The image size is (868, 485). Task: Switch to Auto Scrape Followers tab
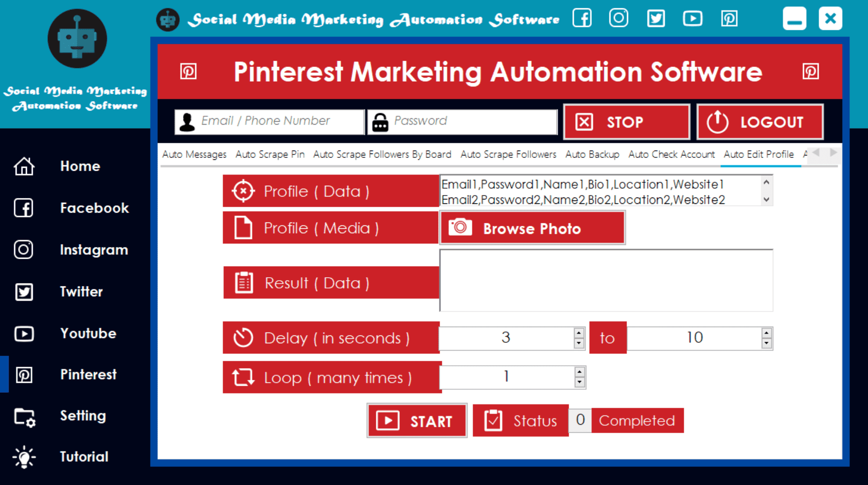(x=508, y=154)
